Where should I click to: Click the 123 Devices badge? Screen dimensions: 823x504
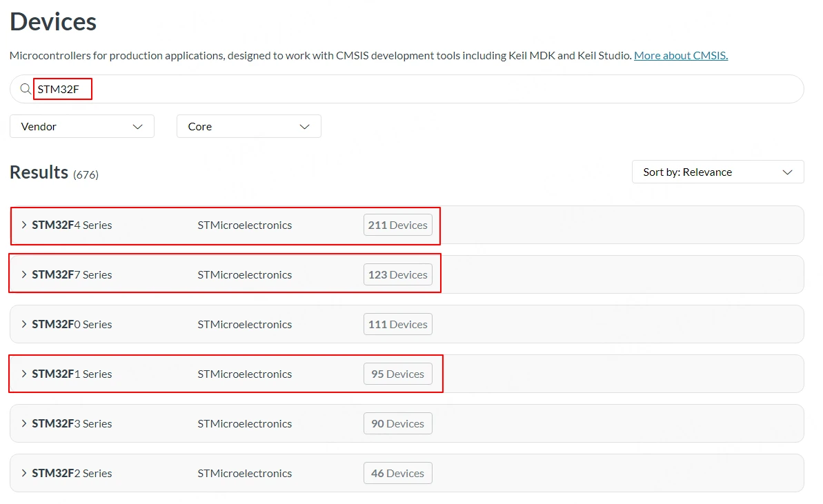coord(397,274)
